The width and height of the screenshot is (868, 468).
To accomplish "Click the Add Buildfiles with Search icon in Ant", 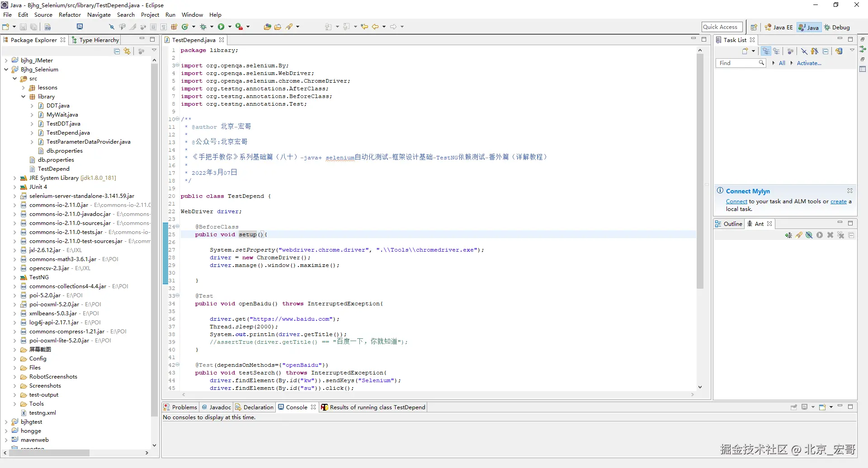I will click(799, 235).
